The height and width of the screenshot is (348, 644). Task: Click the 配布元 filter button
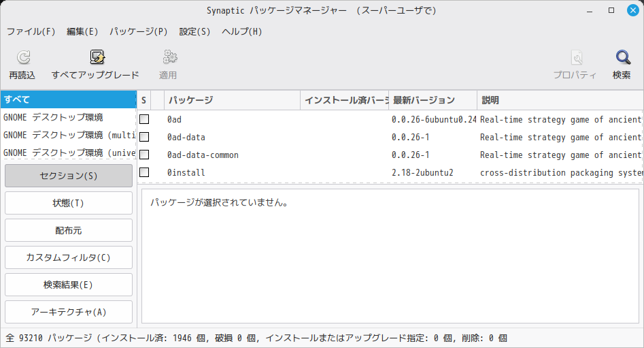click(x=69, y=230)
